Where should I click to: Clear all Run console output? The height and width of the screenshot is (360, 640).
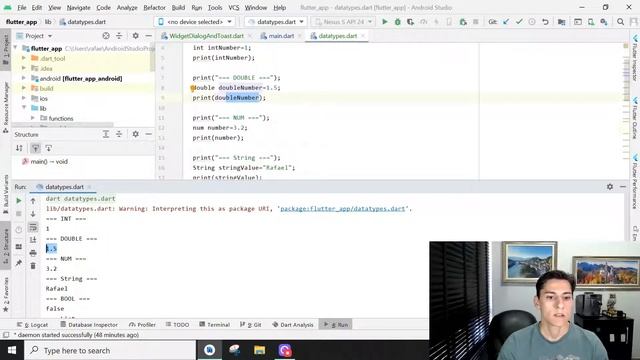click(33, 266)
